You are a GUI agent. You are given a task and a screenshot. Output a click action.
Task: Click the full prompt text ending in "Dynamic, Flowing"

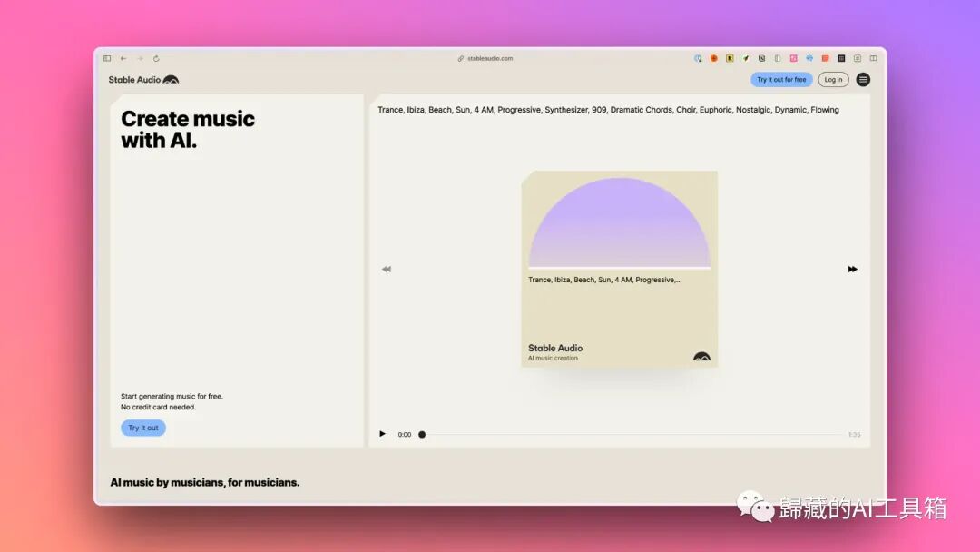[608, 110]
